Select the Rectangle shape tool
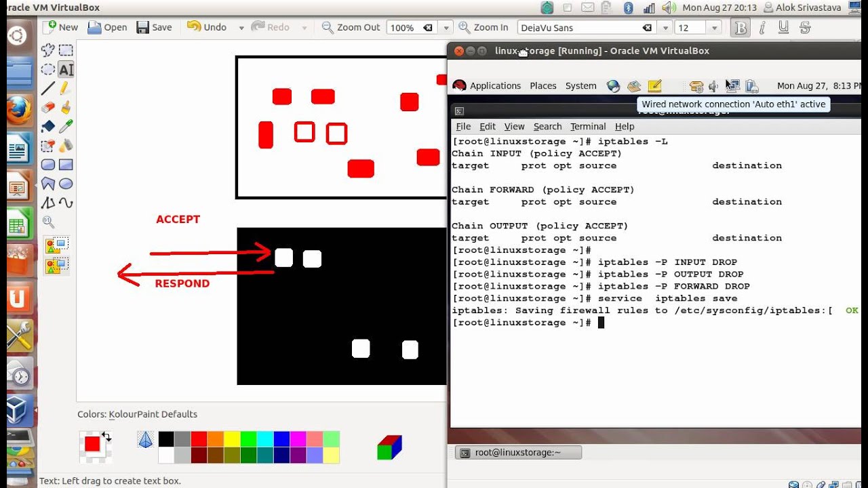Screen dimensions: 868x488 click(x=66, y=164)
